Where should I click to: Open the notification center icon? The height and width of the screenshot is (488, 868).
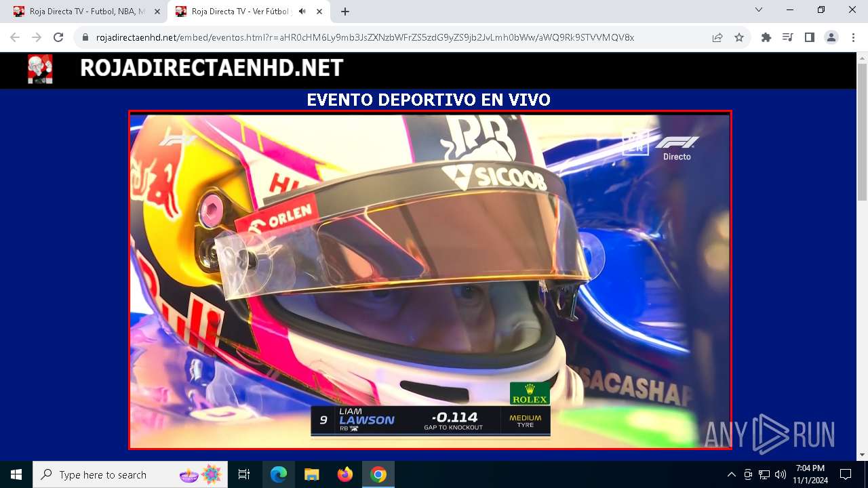pos(846,474)
